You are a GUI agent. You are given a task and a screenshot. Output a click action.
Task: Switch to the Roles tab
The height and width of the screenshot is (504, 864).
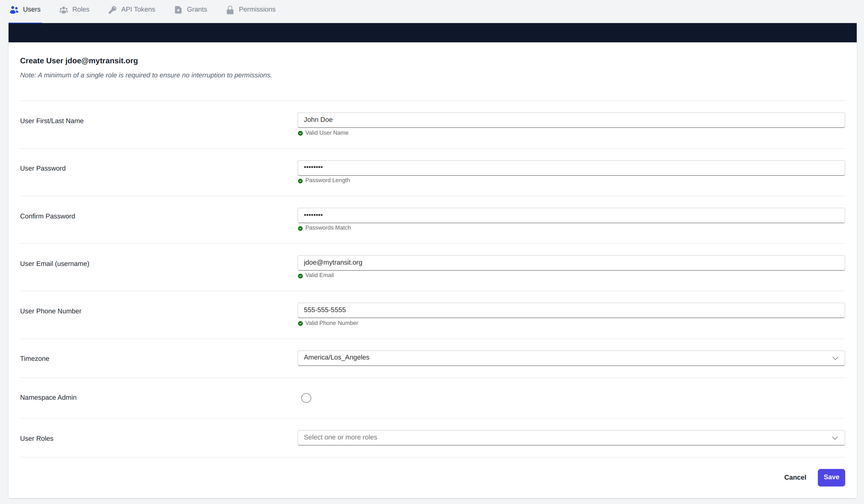80,9
